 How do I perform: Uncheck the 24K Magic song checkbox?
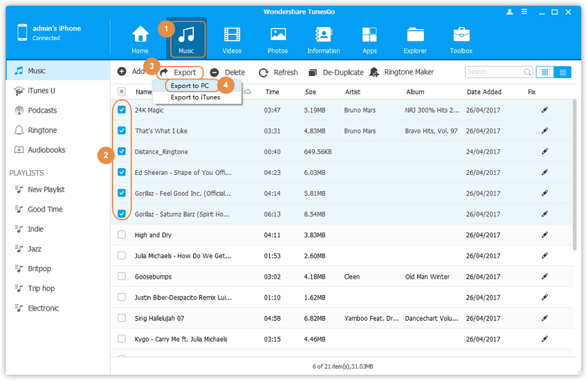[122, 110]
